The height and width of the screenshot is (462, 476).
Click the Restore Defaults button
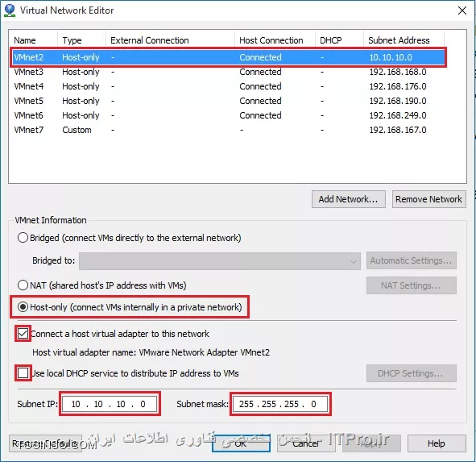click(x=46, y=443)
